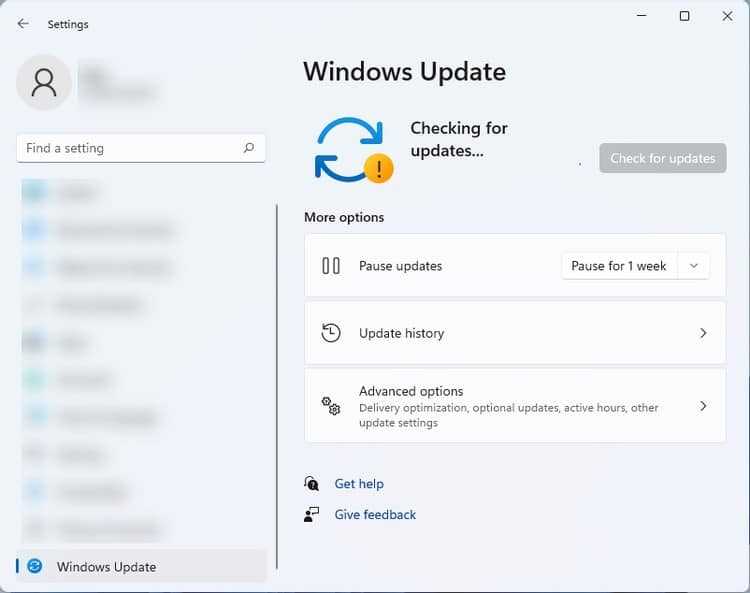The width and height of the screenshot is (750, 593).
Task: Go back using the Settings back arrow
Action: click(22, 23)
